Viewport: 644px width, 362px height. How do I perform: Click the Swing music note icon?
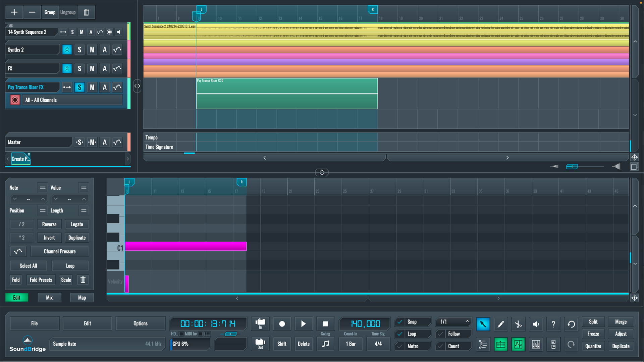coord(325,344)
